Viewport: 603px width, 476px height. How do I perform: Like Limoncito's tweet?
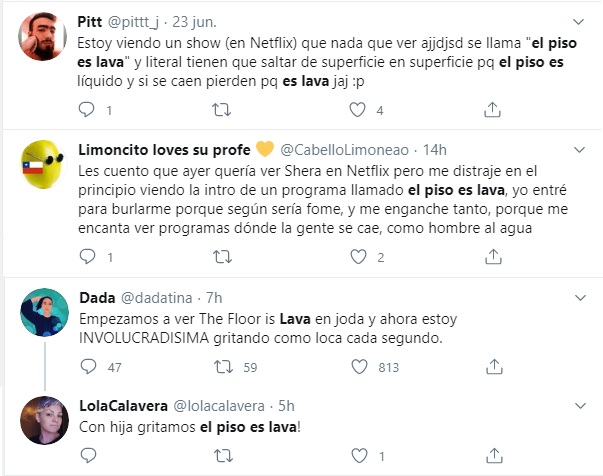(357, 258)
